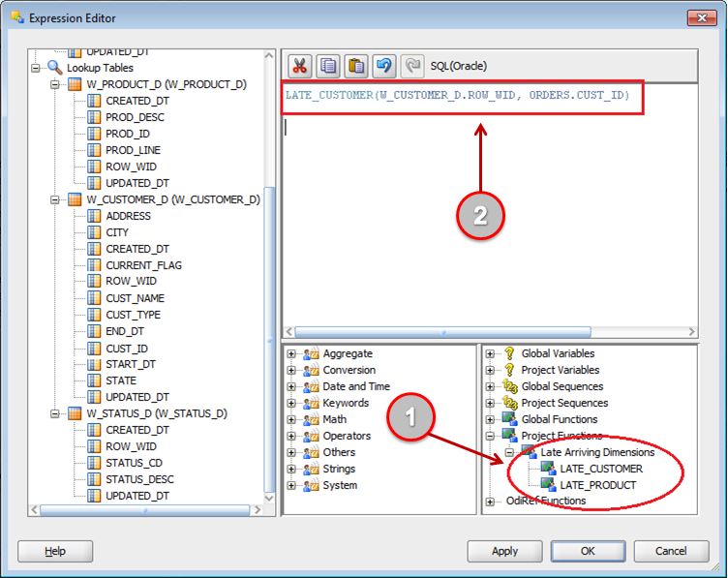This screenshot has width=728, height=578.
Task: Click the W_CUSTOMER_D table icon
Action: tap(75, 199)
